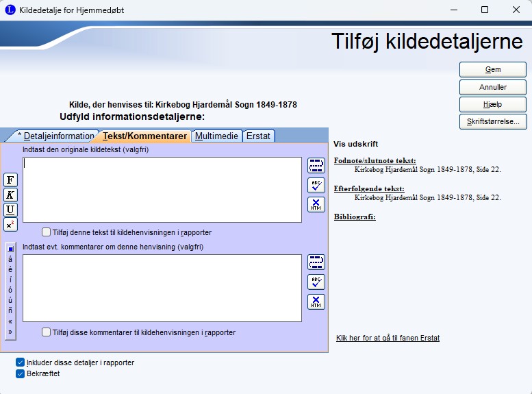Run spell check on the comments field
Image resolution: width=532 pixels, height=394 pixels.
click(316, 282)
